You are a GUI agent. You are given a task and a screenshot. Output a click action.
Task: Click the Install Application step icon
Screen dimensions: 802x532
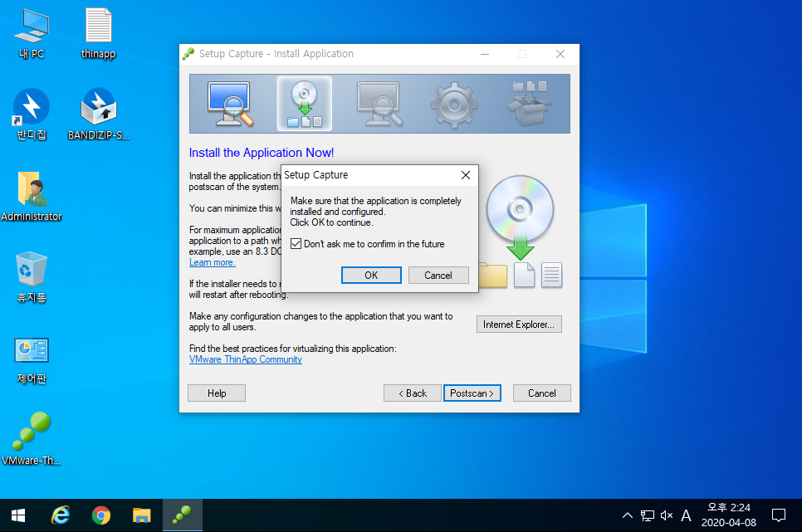pos(305,104)
